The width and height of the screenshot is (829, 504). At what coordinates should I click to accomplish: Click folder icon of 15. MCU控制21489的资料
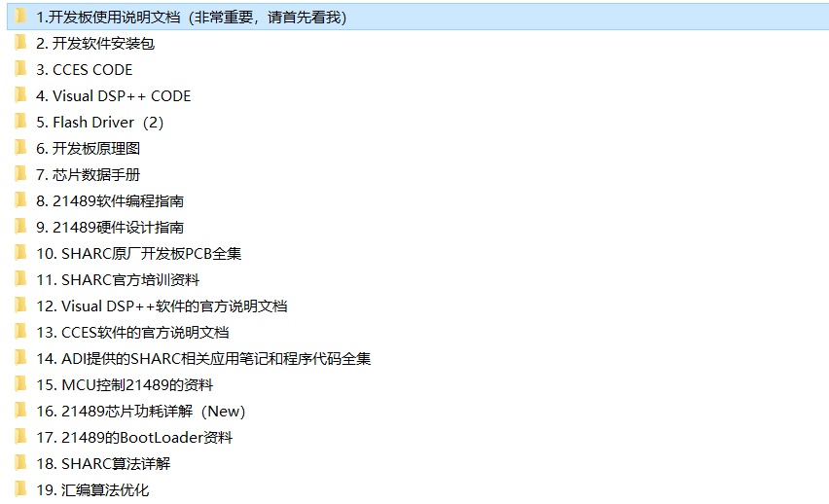point(20,384)
